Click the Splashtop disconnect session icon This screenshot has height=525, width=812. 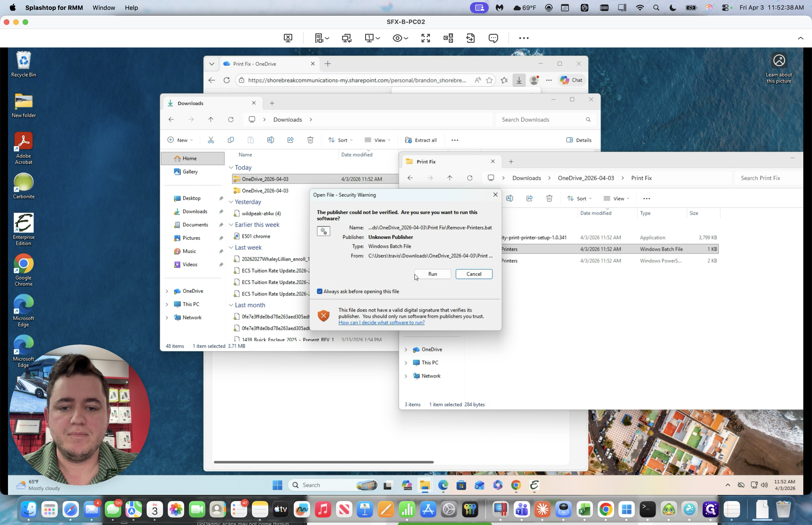(288, 38)
